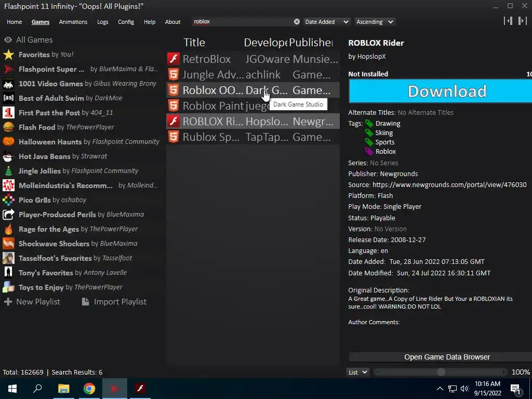Screen dimensions: 532x399
Task: Open the Logs tab
Action: (102, 22)
